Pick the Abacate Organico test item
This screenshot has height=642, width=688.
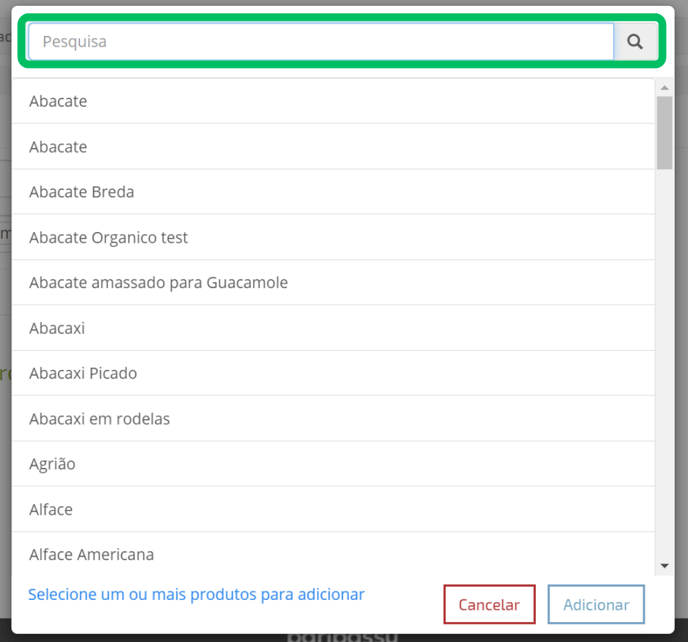(333, 237)
